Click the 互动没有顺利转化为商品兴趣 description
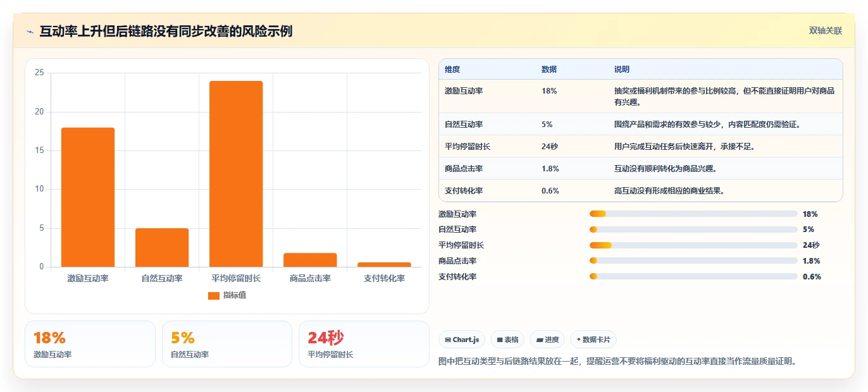The image size is (868, 392). 666,169
